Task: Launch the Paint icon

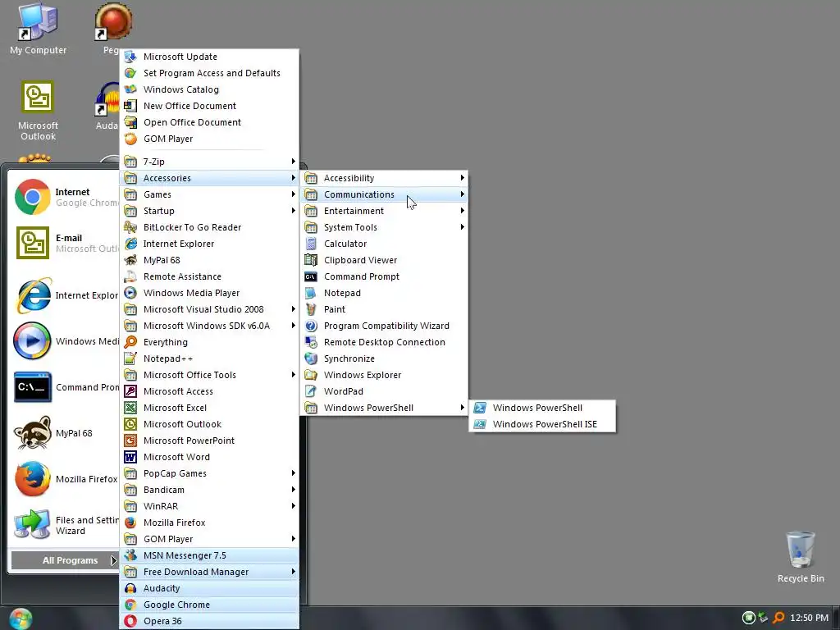Action: 311,309
